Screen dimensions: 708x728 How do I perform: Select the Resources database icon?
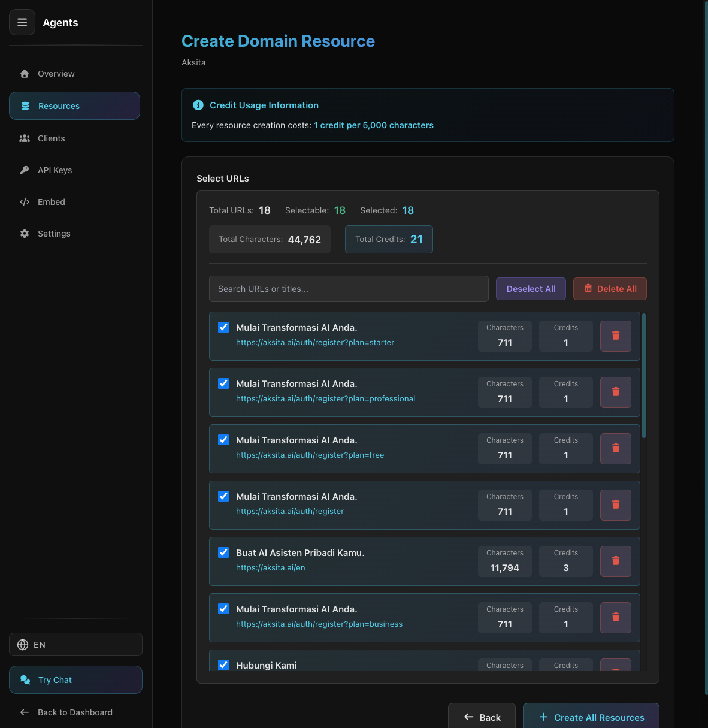(x=25, y=105)
